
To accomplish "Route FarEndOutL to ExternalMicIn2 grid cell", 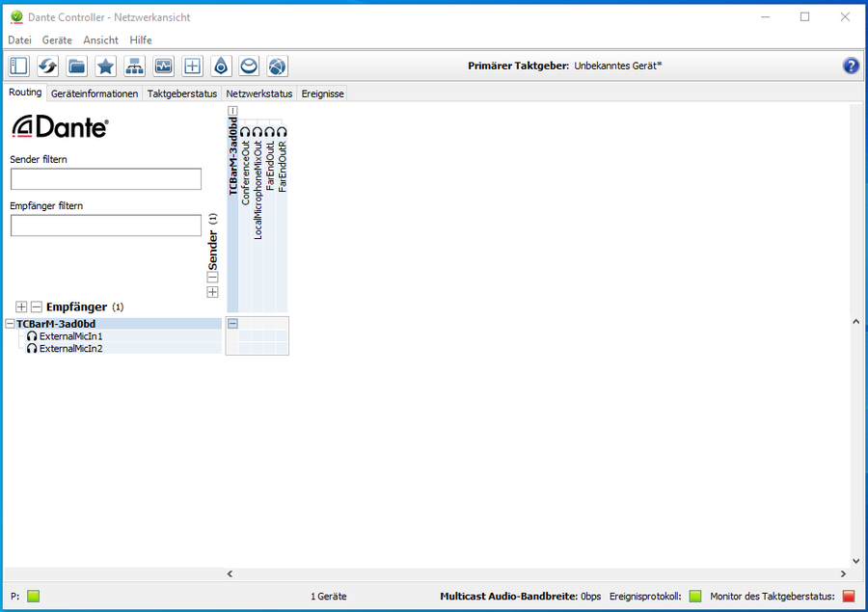I will (x=270, y=349).
